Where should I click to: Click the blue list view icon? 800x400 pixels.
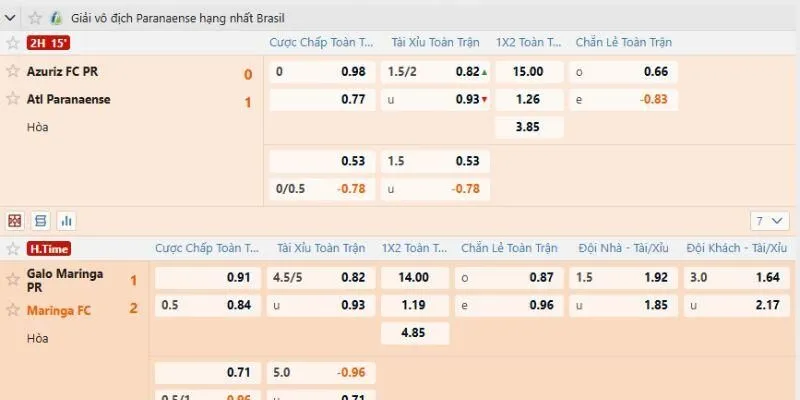(x=41, y=220)
